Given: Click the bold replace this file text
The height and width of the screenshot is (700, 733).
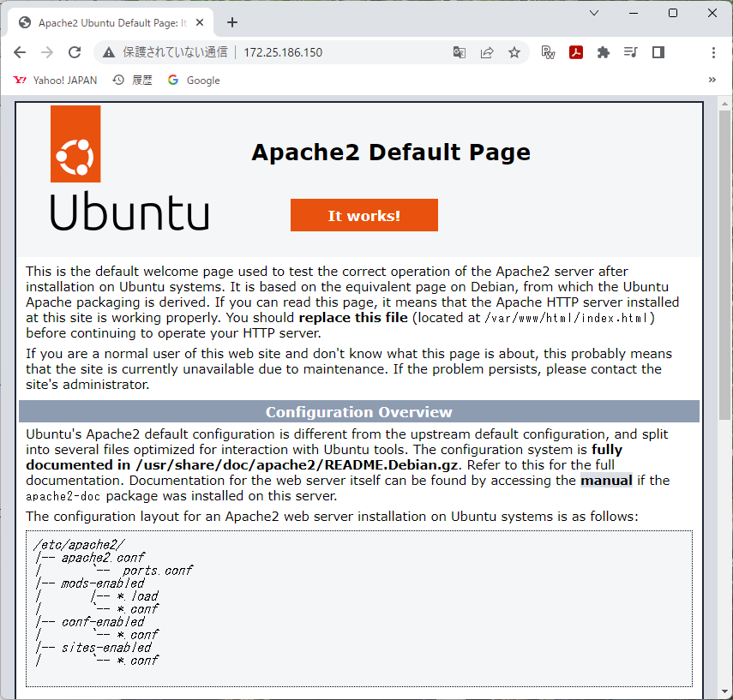Looking at the screenshot, I should [353, 318].
